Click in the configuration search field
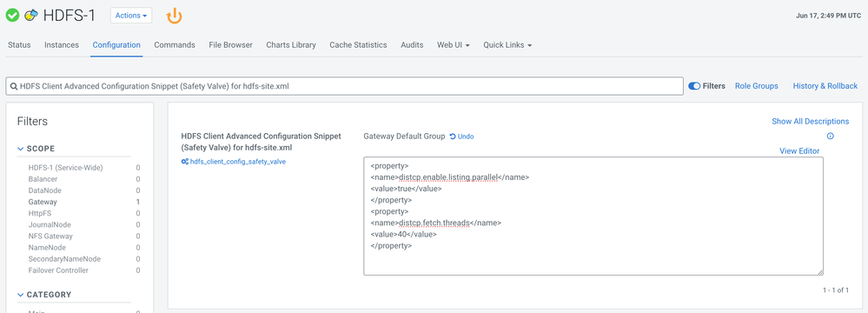 point(344,86)
